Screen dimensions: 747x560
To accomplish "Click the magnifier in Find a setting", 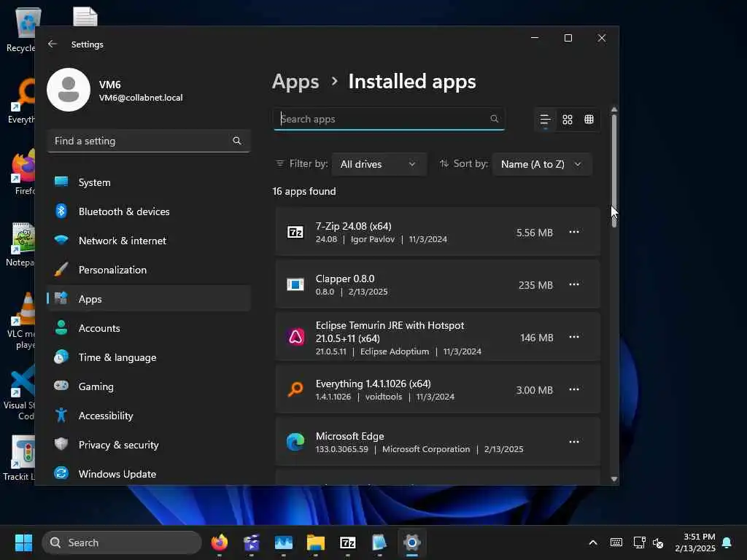I will pyautogui.click(x=237, y=141).
